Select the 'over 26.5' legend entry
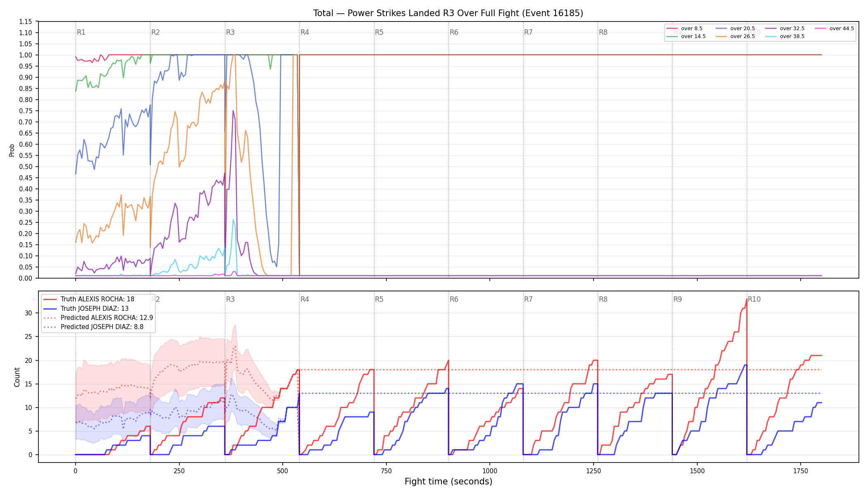The image size is (868, 496). pyautogui.click(x=735, y=36)
